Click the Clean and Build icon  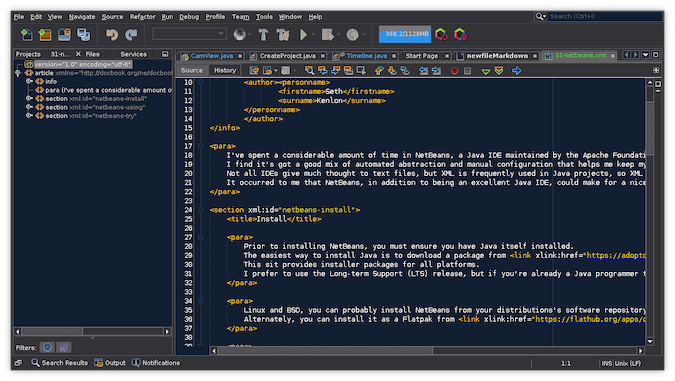[283, 34]
